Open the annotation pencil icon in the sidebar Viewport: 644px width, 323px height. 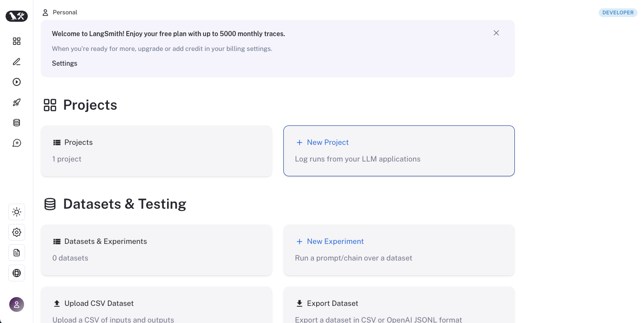(x=17, y=62)
